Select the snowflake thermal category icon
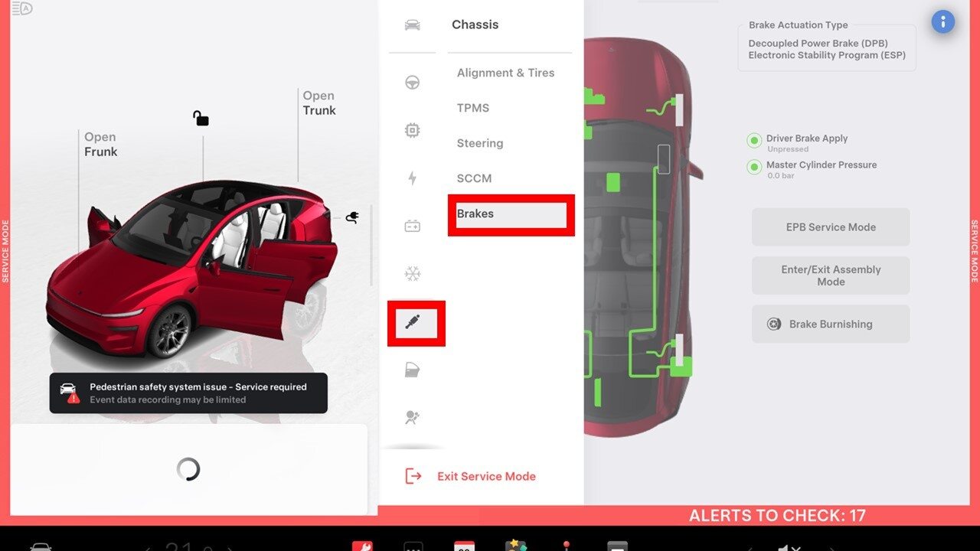The image size is (980, 551). point(412,274)
